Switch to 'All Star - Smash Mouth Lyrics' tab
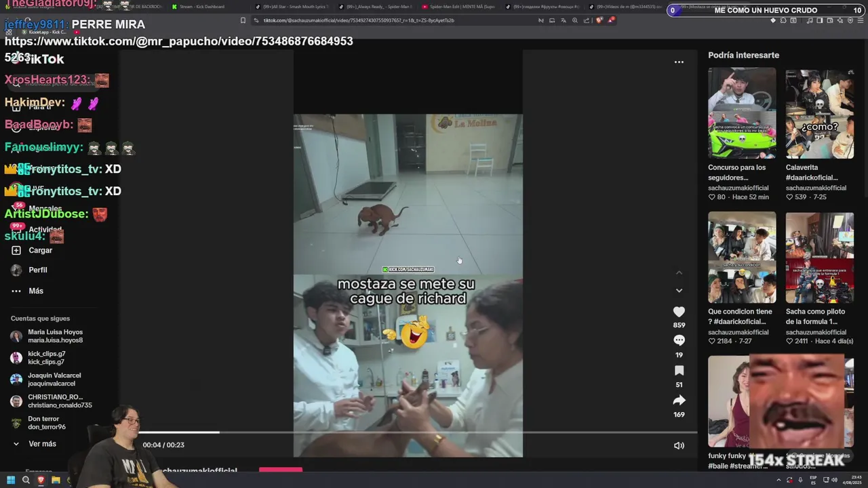868x488 pixels. (x=292, y=7)
